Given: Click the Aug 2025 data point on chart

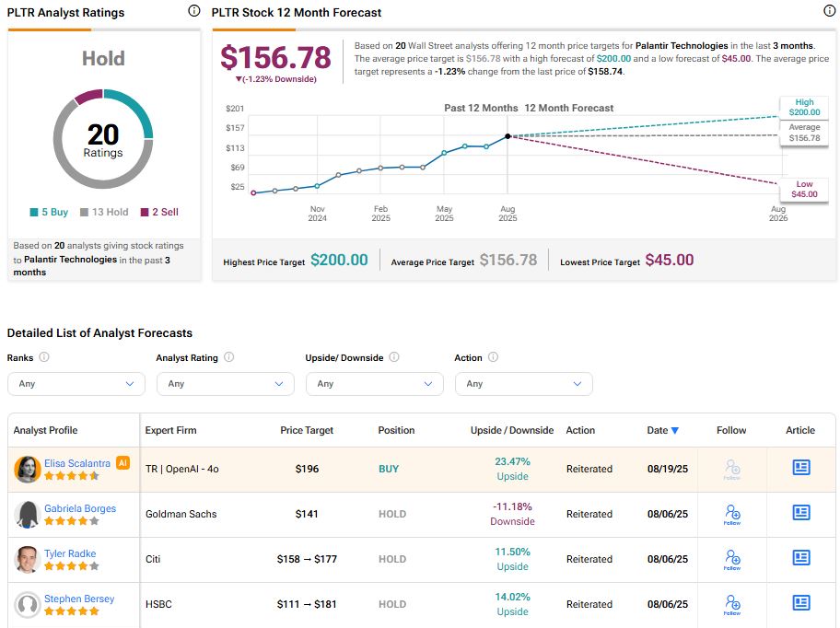Looking at the screenshot, I should (x=507, y=136).
